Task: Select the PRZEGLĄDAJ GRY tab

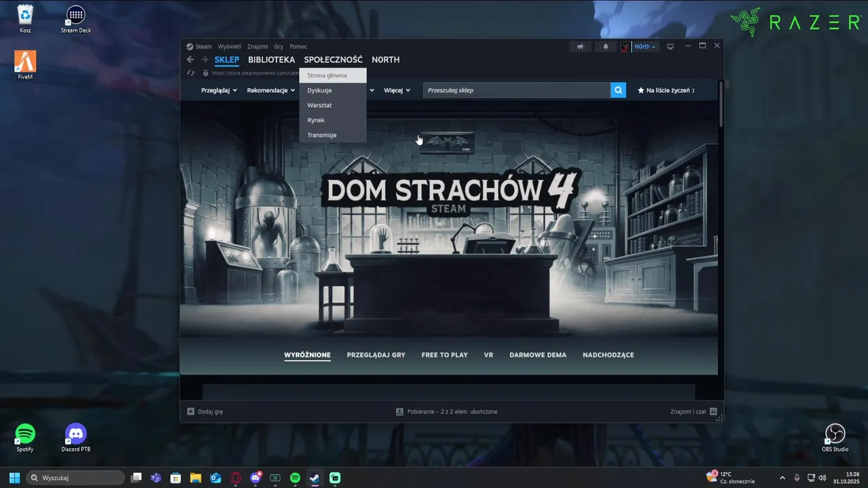Action: click(x=376, y=355)
